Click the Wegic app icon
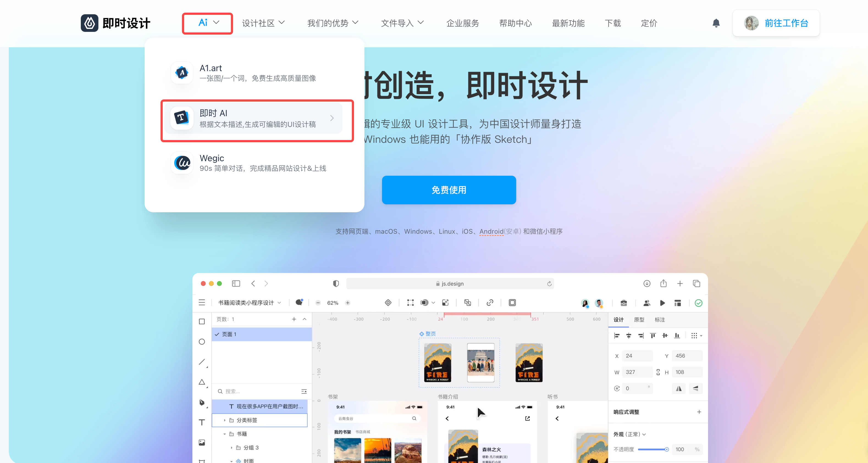 pos(182,163)
